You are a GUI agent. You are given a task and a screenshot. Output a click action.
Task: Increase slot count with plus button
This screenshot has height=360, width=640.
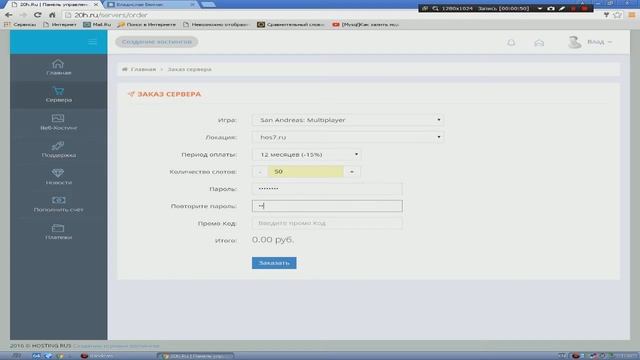tap(352, 172)
